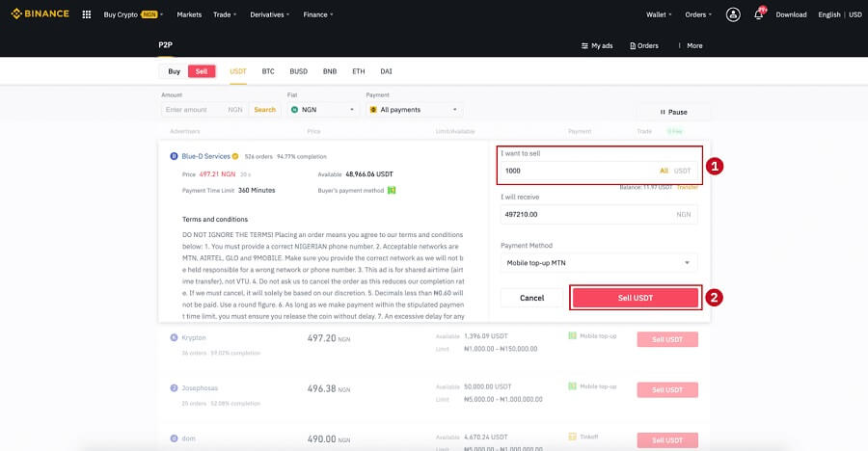Click Sell USDT in the order form
This screenshot has width=868, height=451.
coord(636,298)
